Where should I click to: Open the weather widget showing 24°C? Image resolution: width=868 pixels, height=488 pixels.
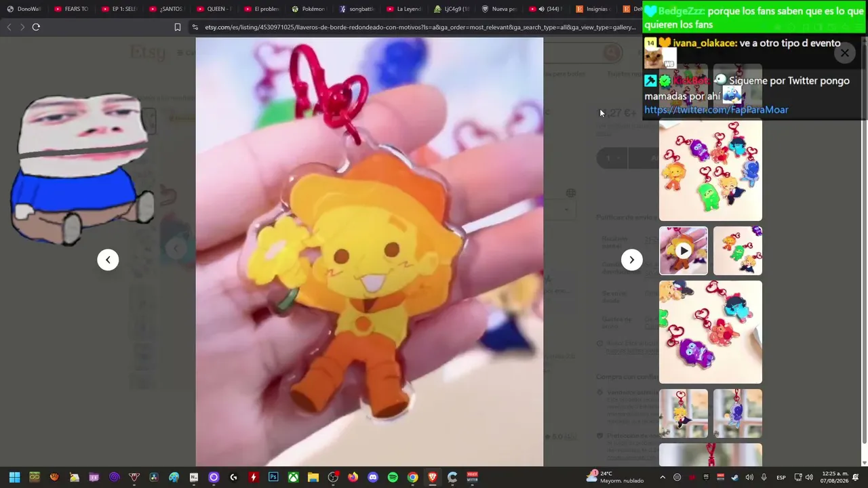coord(615,477)
